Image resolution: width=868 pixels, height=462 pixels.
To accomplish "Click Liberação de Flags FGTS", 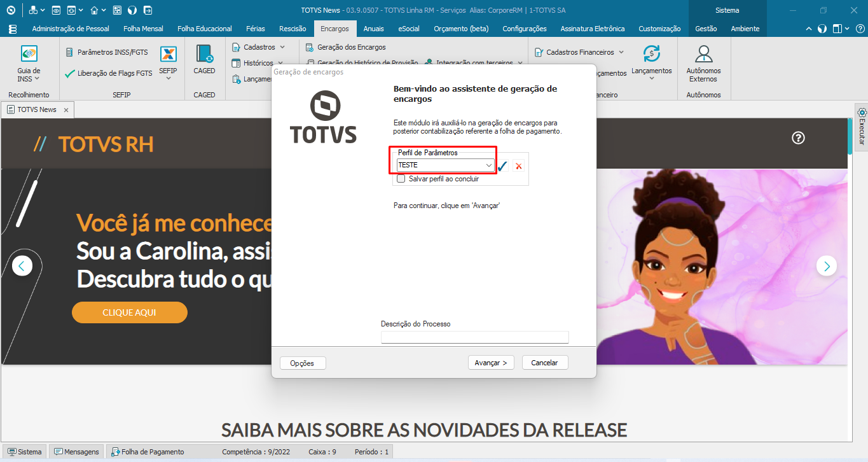I will click(x=109, y=73).
